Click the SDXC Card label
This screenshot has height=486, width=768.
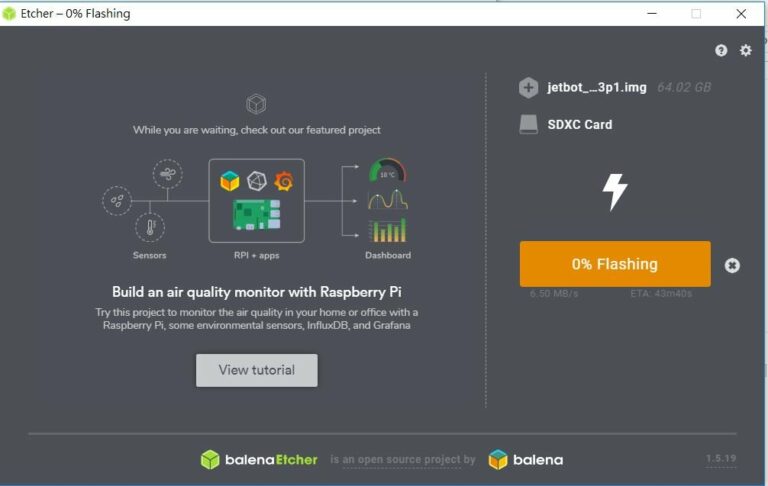pos(580,124)
